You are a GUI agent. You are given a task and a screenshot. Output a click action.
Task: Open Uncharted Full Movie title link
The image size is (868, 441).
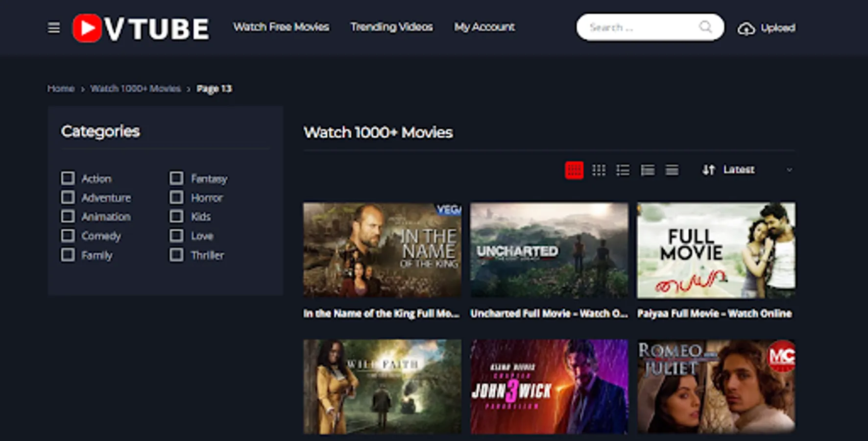(549, 314)
